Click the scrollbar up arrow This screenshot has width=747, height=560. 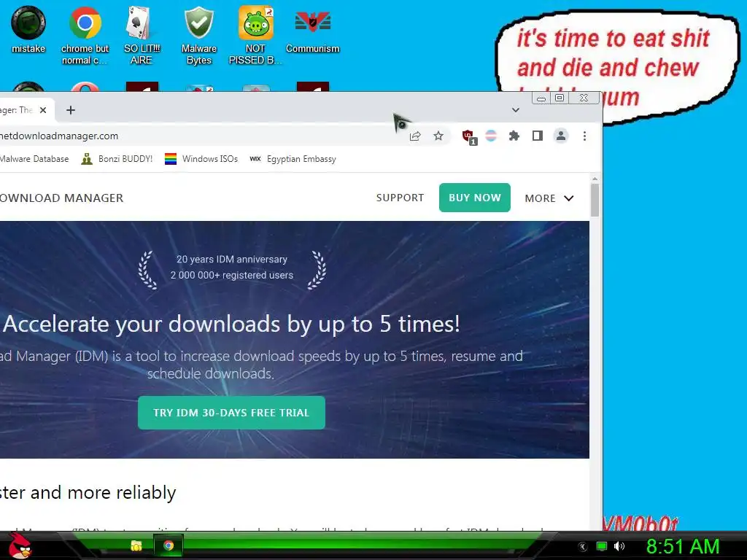coord(595,179)
